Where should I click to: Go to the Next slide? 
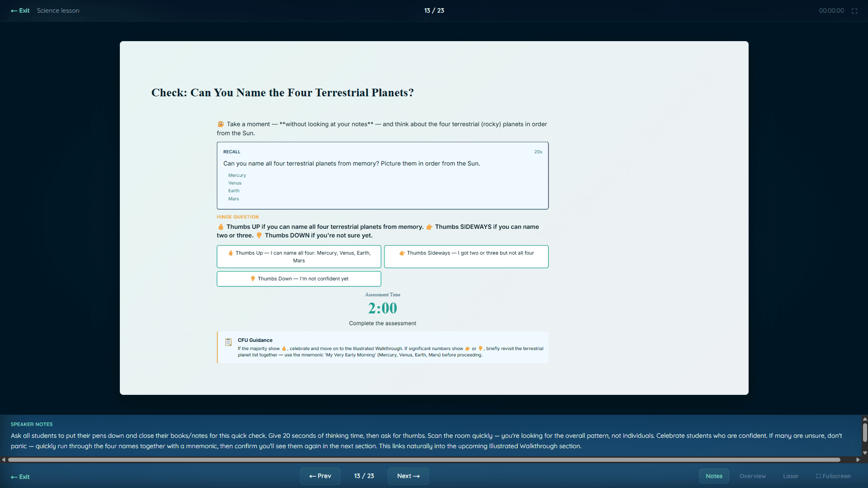point(408,476)
